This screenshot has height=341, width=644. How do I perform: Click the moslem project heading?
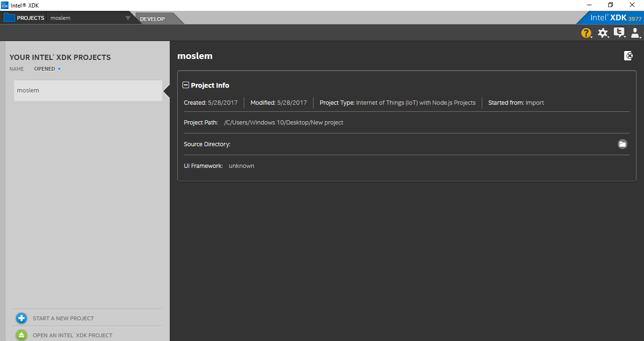click(x=195, y=56)
